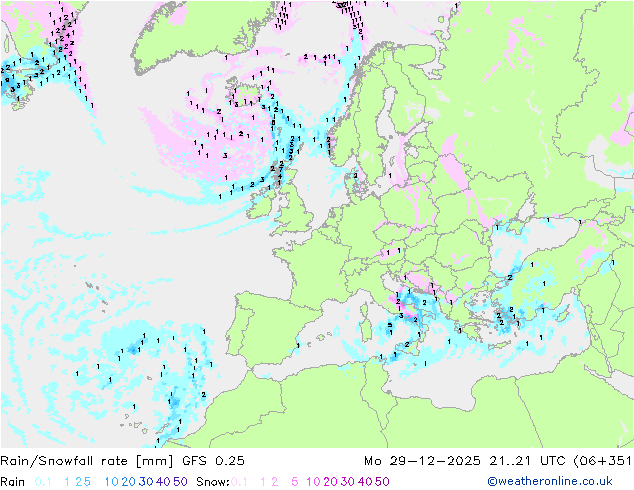Click the 'Rain' legend label
The height and width of the screenshot is (490, 634).
[13, 482]
